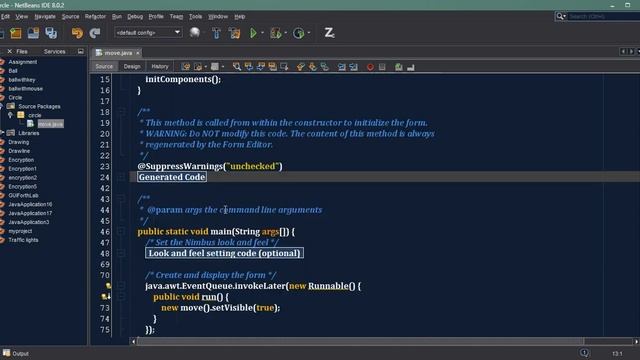640x360 pixels.
Task: Click the New Project toolbar icon
Action: click(16, 33)
